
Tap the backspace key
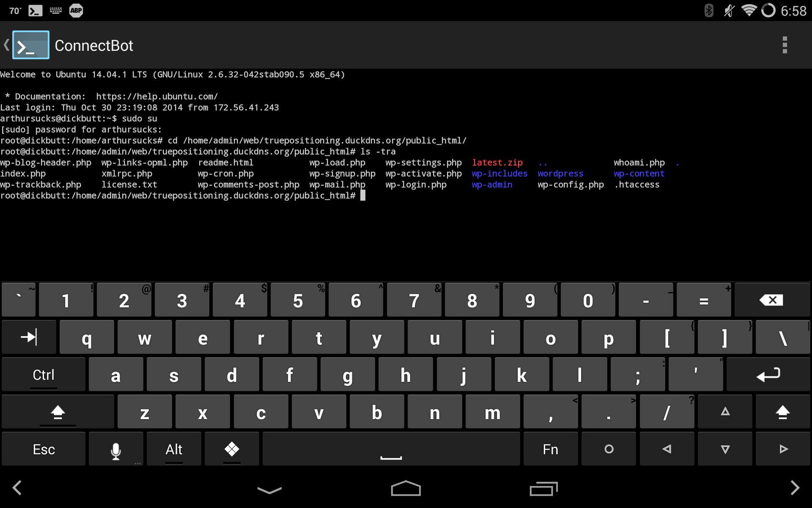[772, 300]
